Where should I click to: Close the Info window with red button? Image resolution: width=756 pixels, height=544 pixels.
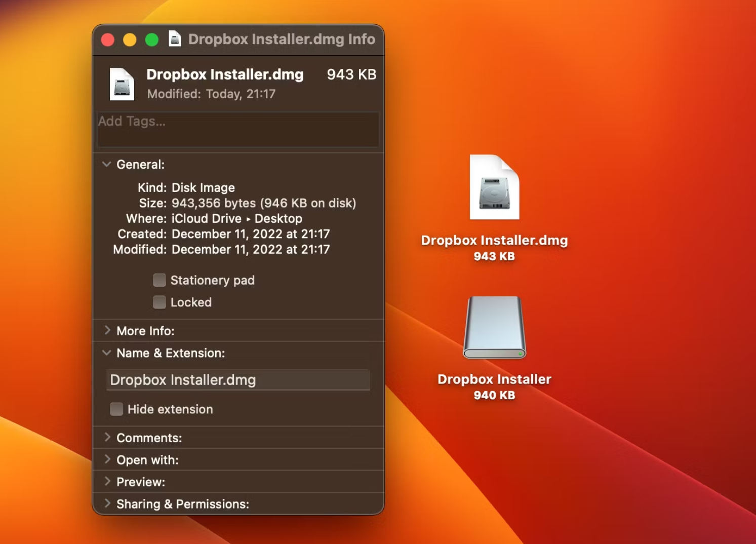pos(108,40)
